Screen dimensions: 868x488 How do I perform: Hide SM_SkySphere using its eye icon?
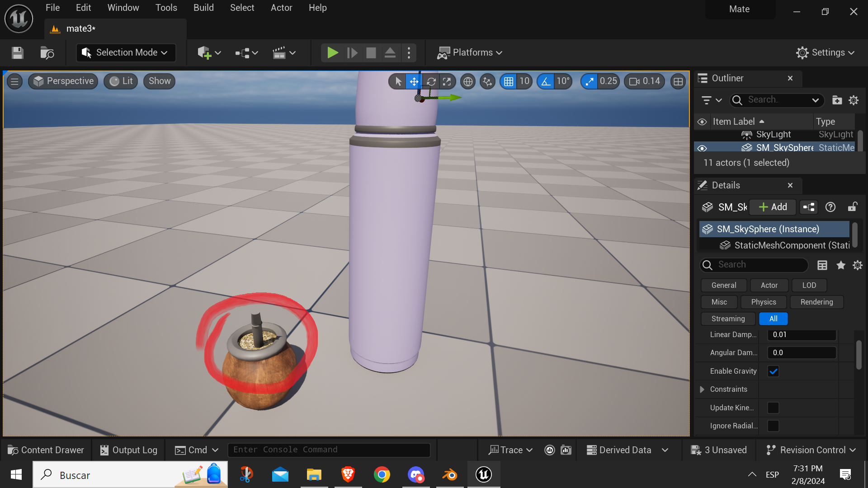coord(702,148)
